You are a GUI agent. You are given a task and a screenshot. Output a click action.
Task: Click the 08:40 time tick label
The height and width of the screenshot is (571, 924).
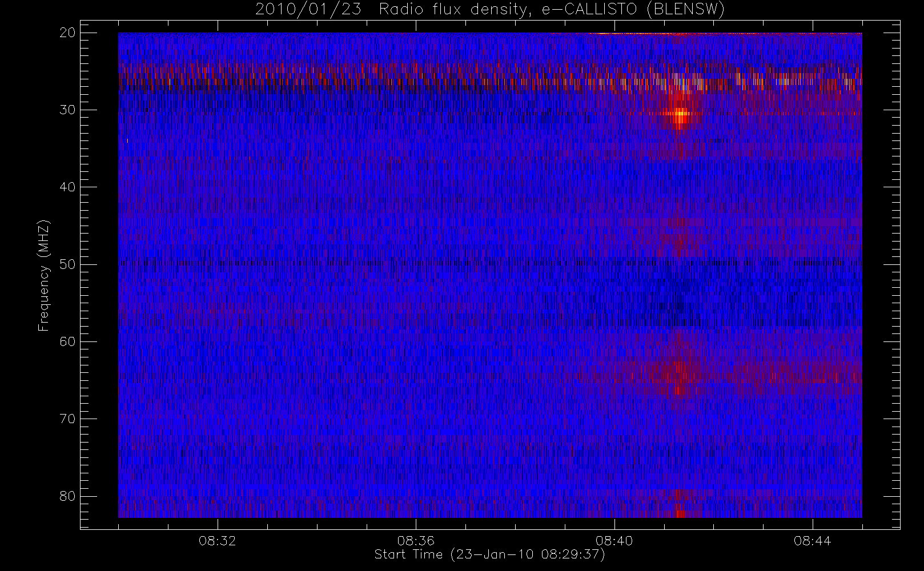pos(614,541)
